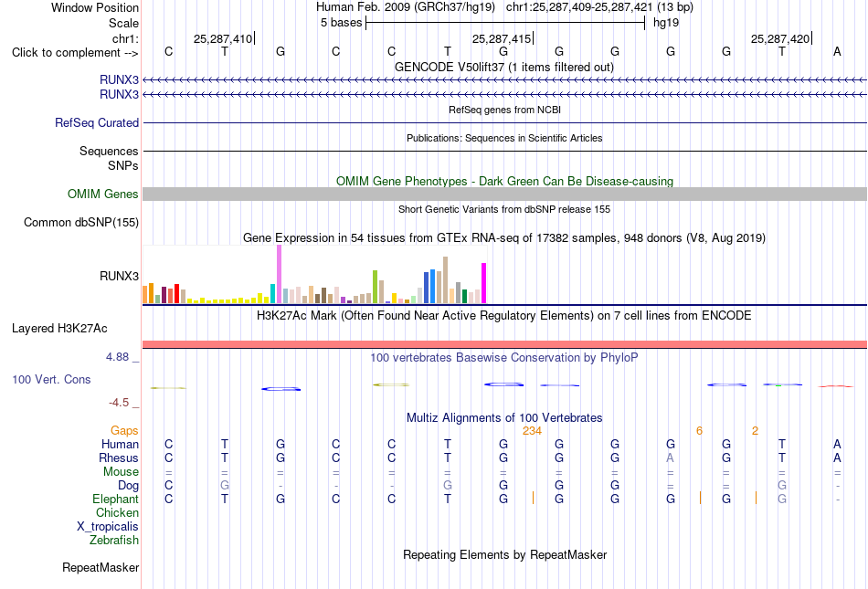This screenshot has height=589, width=868.
Task: Click the Scale label
Action: point(123,23)
